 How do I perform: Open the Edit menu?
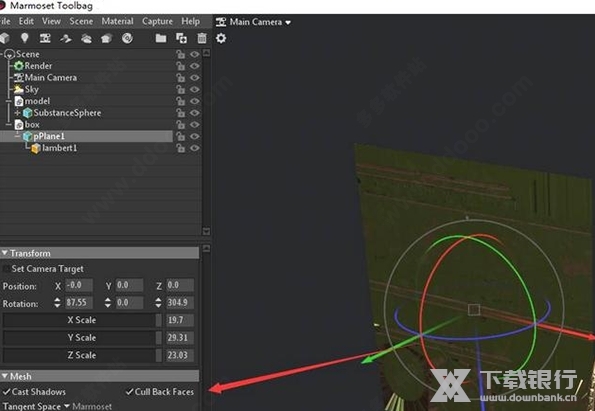pyautogui.click(x=26, y=21)
